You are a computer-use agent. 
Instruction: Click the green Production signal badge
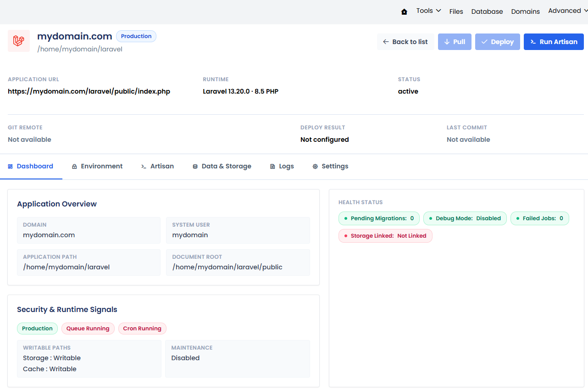38,329
